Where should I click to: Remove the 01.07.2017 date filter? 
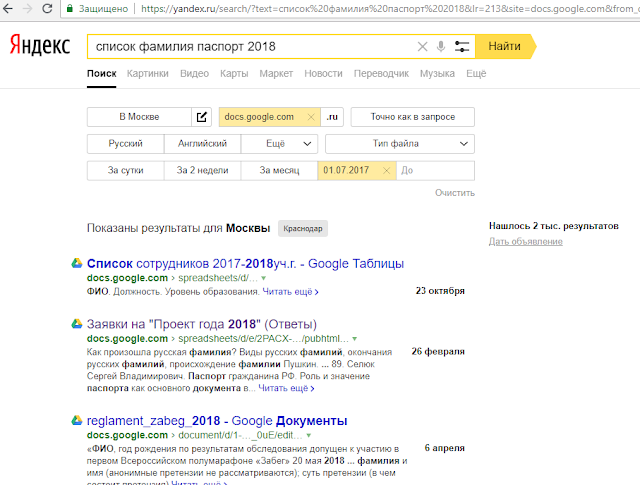387,171
